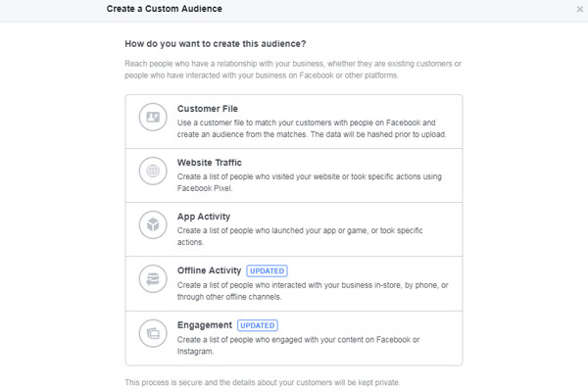Open the Customer File option title
Image resolution: width=588 pixels, height=392 pixels.
[x=208, y=109]
